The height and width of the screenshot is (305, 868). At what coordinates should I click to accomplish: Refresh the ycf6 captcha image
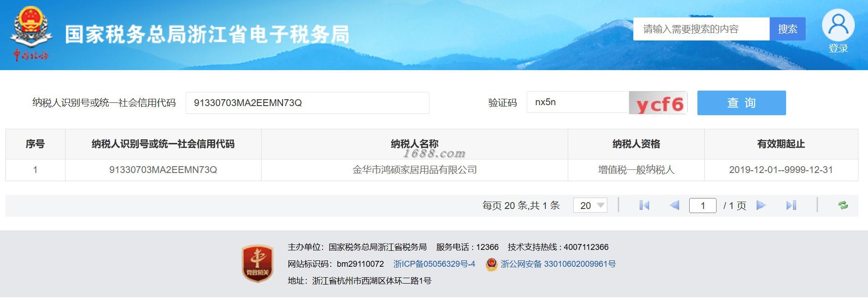(658, 103)
